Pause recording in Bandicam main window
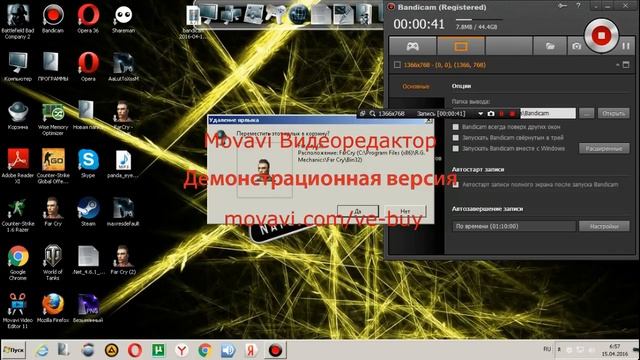 [x=626, y=46]
